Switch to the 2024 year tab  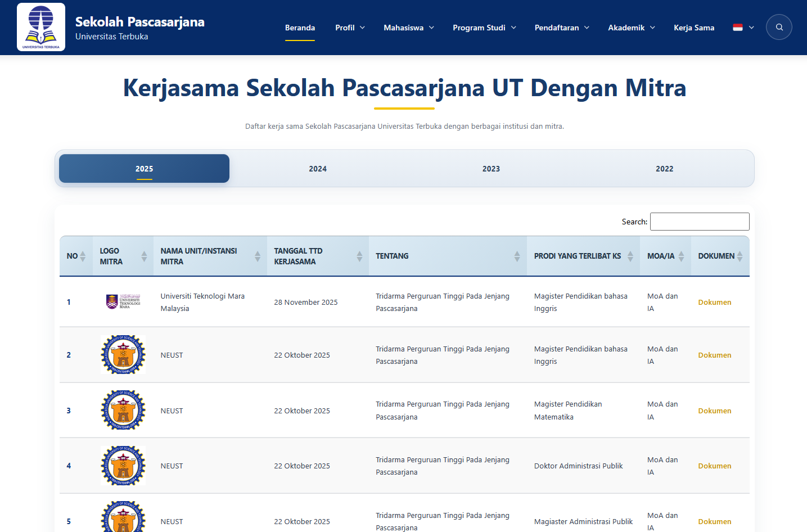pos(318,169)
